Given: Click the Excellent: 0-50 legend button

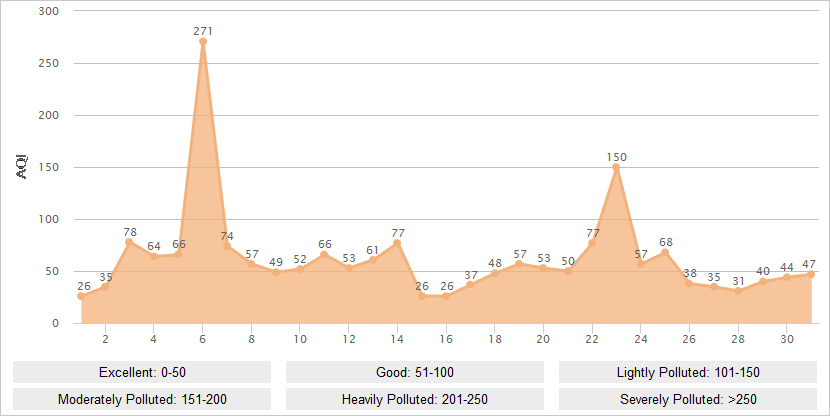Looking at the screenshot, I should 142,372.
